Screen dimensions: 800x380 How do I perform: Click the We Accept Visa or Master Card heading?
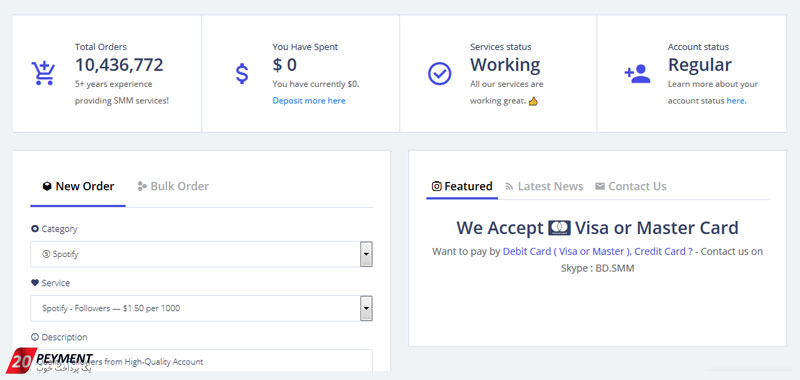597,227
